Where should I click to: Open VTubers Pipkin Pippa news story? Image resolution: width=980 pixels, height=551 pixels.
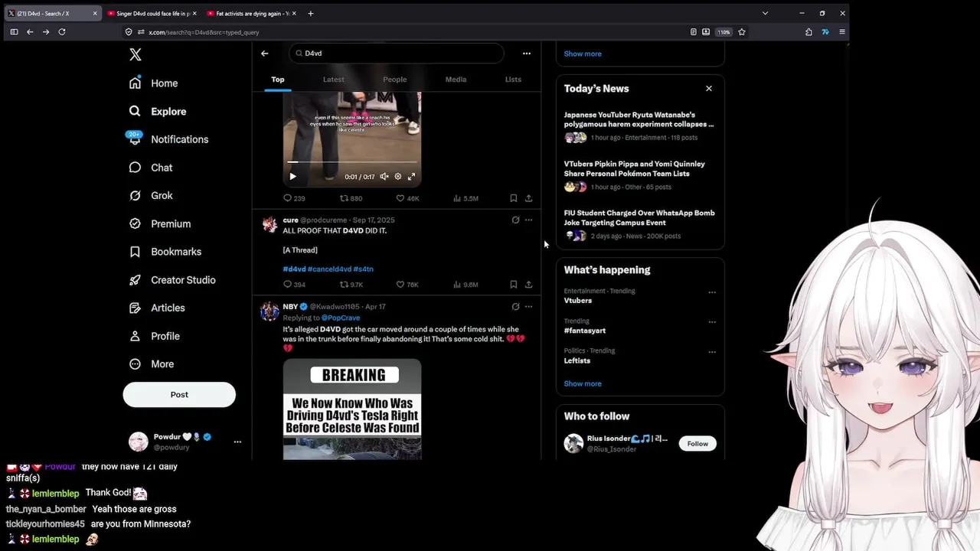640,177
